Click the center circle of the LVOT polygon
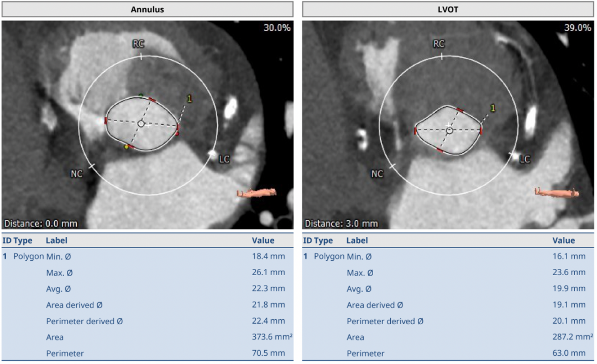This screenshot has width=597, height=364. pyautogui.click(x=449, y=130)
